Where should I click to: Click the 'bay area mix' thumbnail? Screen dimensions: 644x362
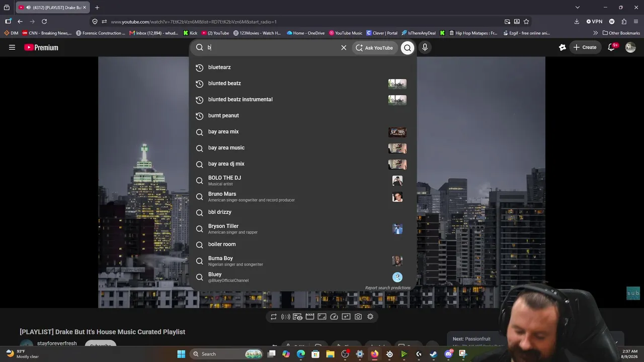pos(397,132)
